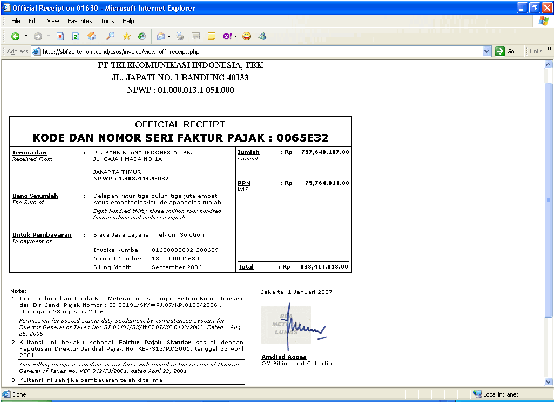The height and width of the screenshot is (403, 555).
Task: Click the Address label beside URL field
Action: tap(18, 52)
